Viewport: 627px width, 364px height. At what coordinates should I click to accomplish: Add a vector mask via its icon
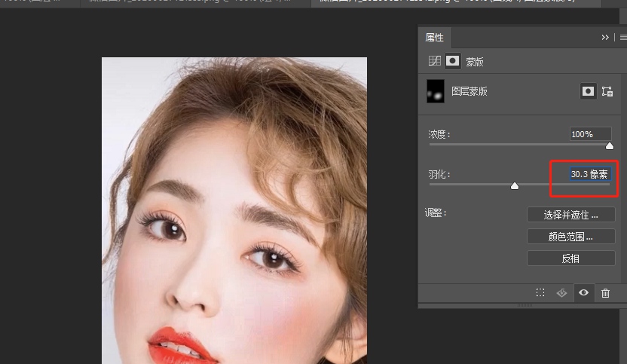tap(607, 92)
